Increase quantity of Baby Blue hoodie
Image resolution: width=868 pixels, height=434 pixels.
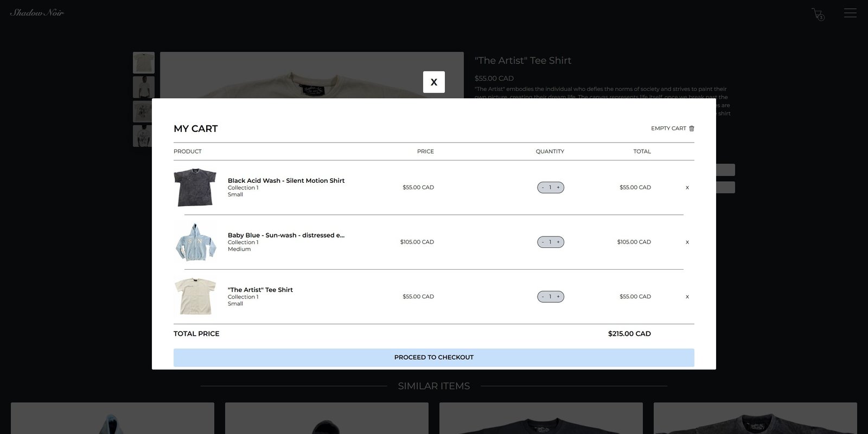tap(558, 242)
